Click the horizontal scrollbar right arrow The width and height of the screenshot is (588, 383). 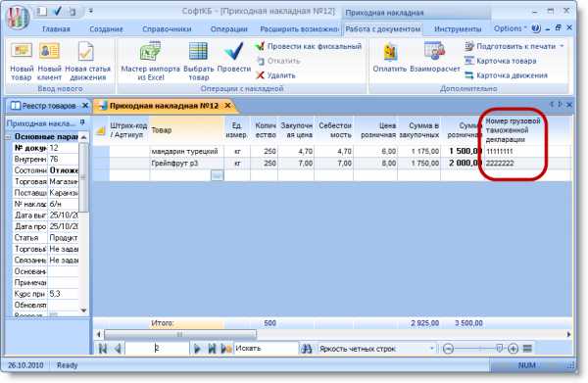click(x=568, y=334)
